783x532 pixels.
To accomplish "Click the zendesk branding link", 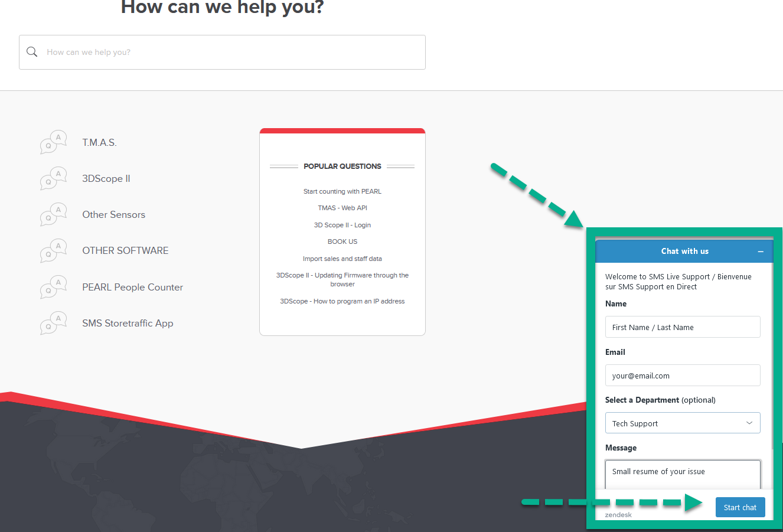I will 618,515.
